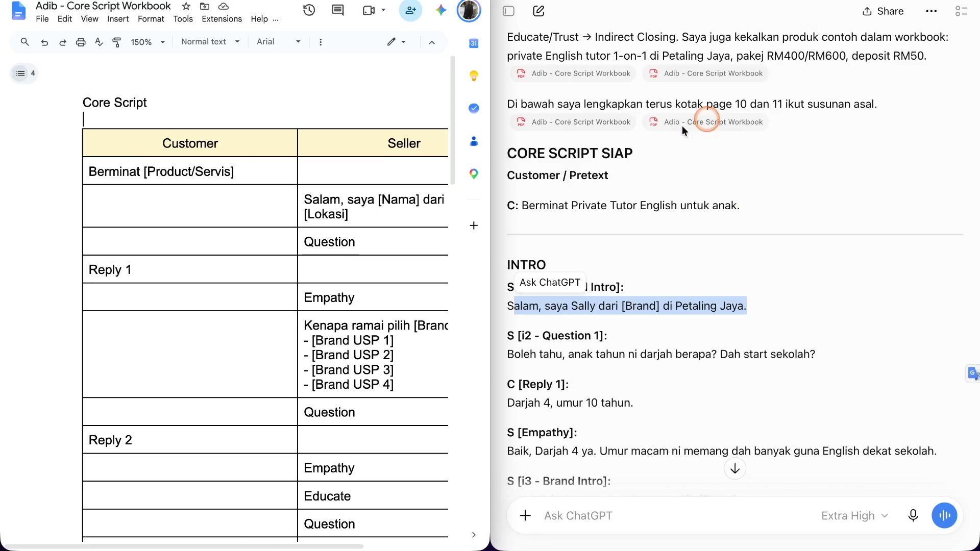Open the Format menu
This screenshot has height=551, width=980.
click(151, 19)
